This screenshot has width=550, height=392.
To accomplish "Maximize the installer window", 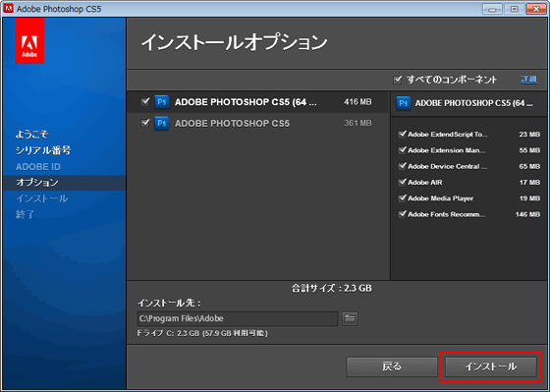I will (515, 9).
